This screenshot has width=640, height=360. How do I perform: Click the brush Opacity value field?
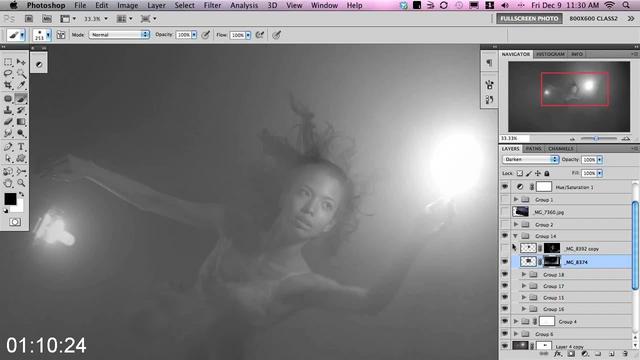(x=184, y=35)
